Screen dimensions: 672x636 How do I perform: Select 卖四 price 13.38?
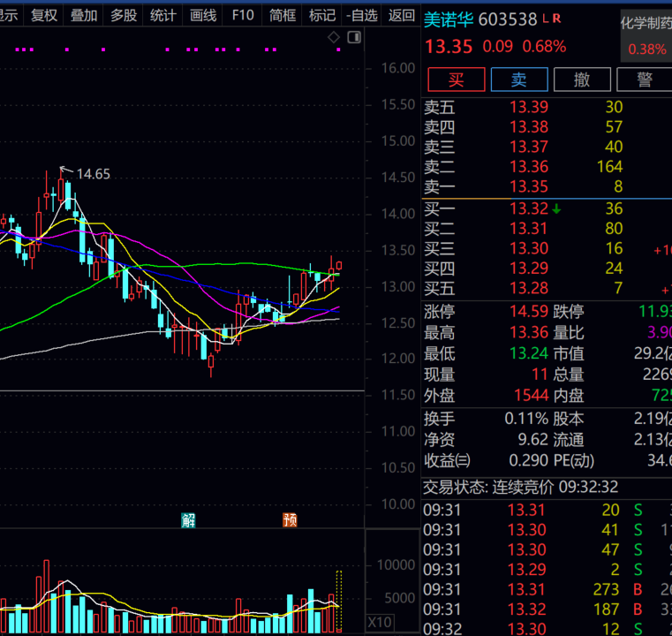529,127
